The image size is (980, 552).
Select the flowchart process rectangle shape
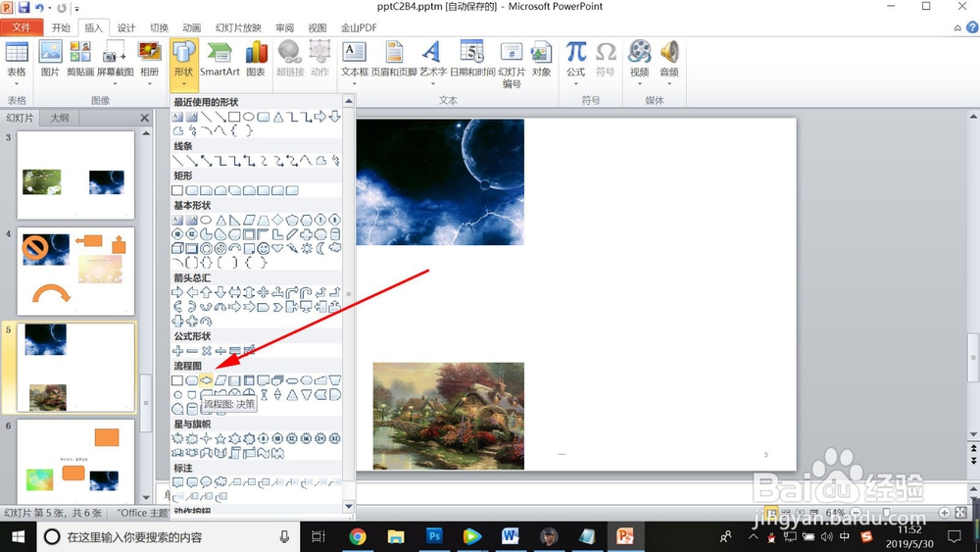tap(177, 380)
